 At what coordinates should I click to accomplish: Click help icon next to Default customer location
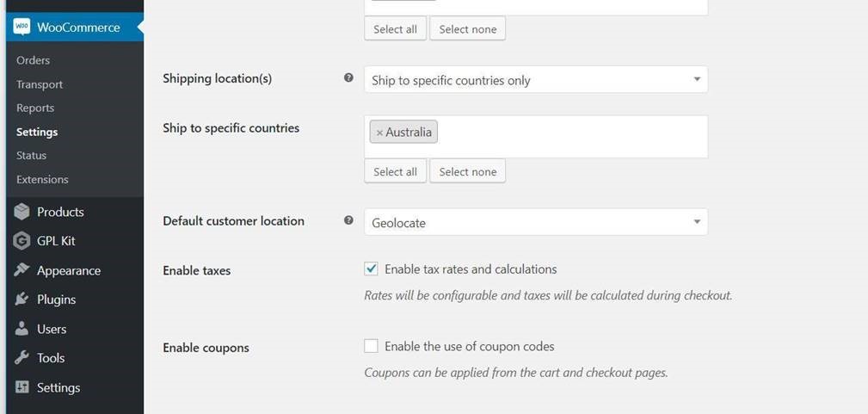tap(348, 220)
